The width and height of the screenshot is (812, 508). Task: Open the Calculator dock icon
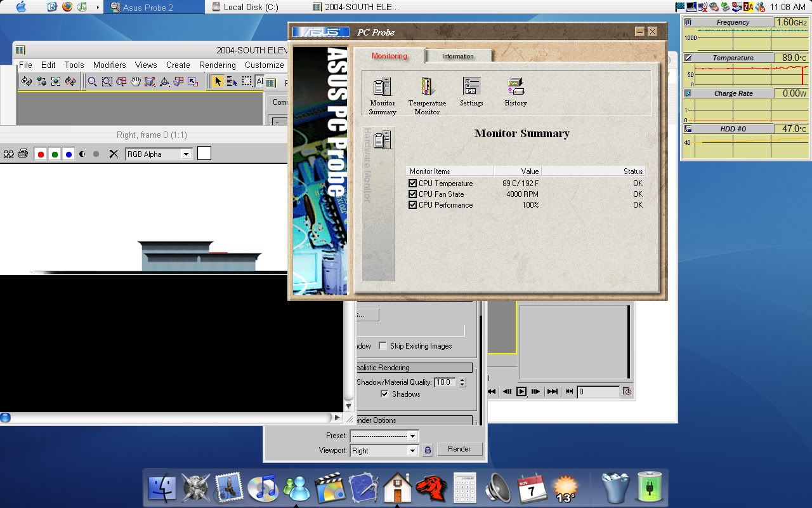tap(465, 488)
